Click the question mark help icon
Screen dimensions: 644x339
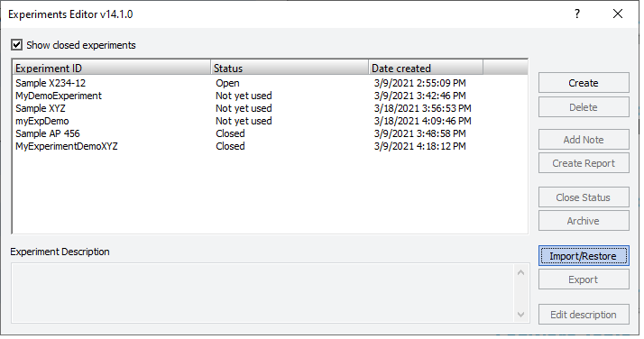[x=577, y=14]
